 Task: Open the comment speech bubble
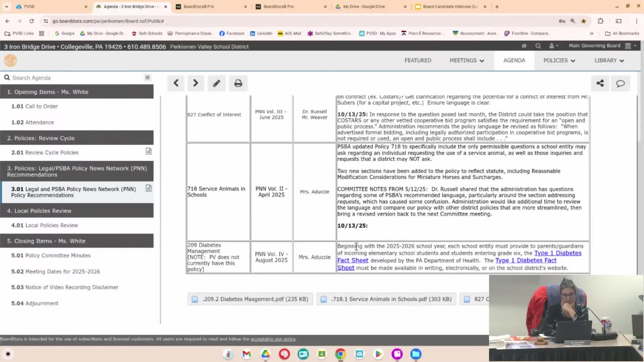point(620,83)
